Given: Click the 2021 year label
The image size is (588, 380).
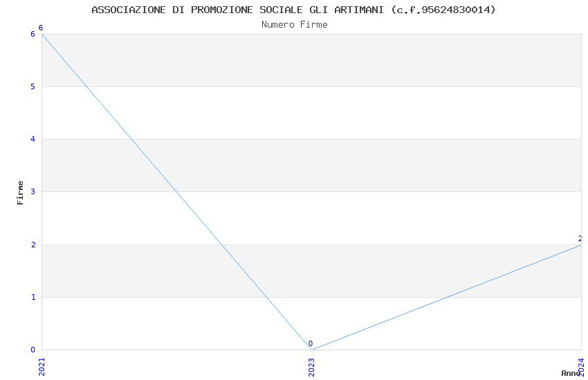Looking at the screenshot, I should click(x=42, y=367).
